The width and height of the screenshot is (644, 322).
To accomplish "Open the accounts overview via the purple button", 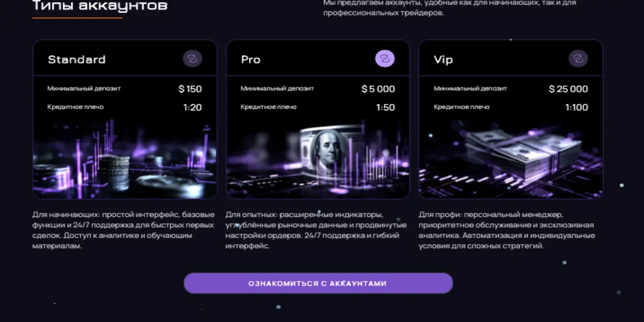I will click(x=317, y=283).
